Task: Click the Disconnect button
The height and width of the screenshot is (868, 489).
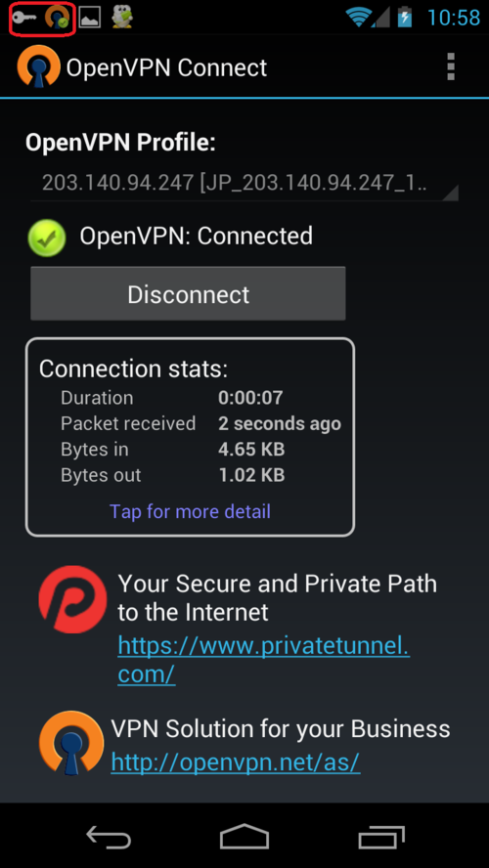Action: tap(188, 293)
